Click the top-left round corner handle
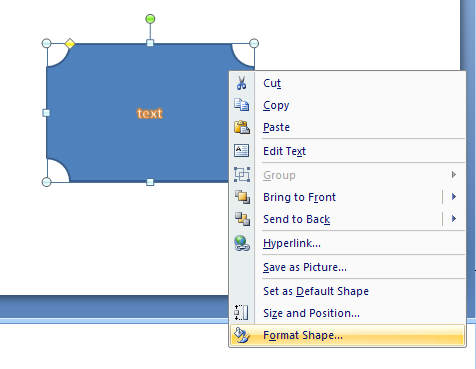The width and height of the screenshot is (476, 369). click(x=47, y=43)
